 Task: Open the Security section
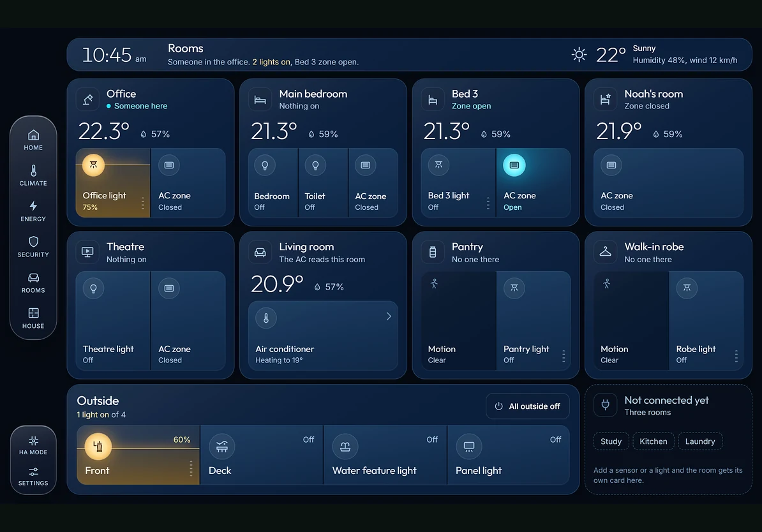(x=33, y=247)
